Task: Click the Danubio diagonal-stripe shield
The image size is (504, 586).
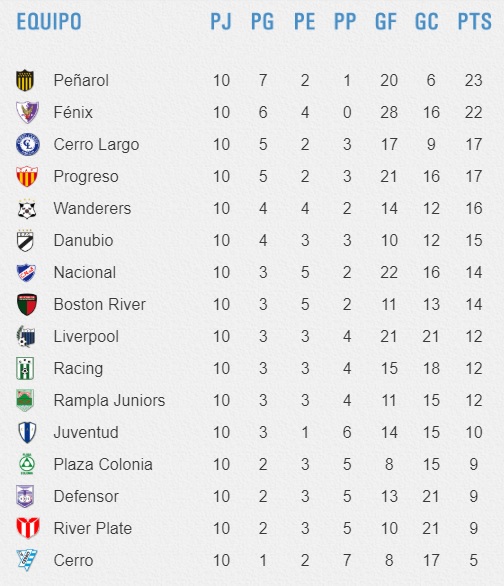Action: [25, 240]
